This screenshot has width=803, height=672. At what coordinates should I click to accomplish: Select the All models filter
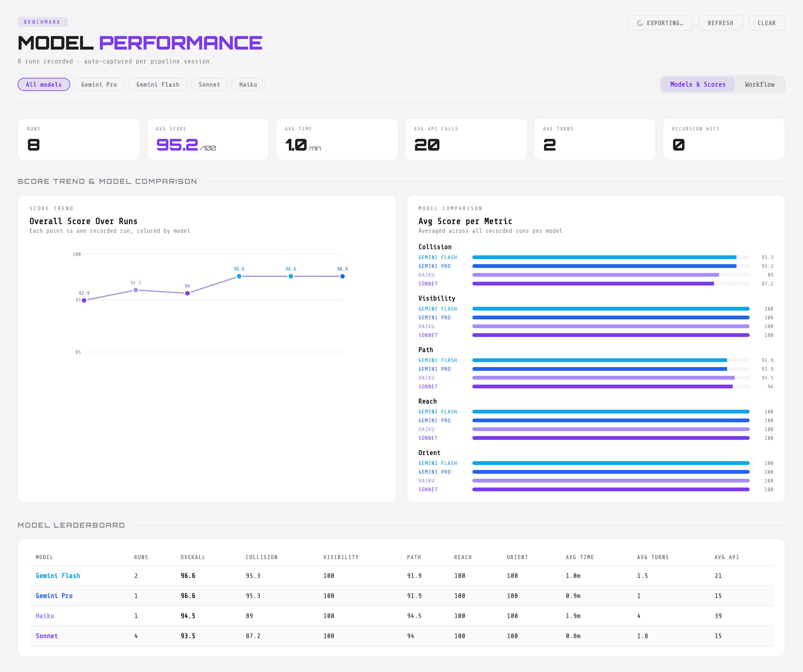click(x=43, y=84)
